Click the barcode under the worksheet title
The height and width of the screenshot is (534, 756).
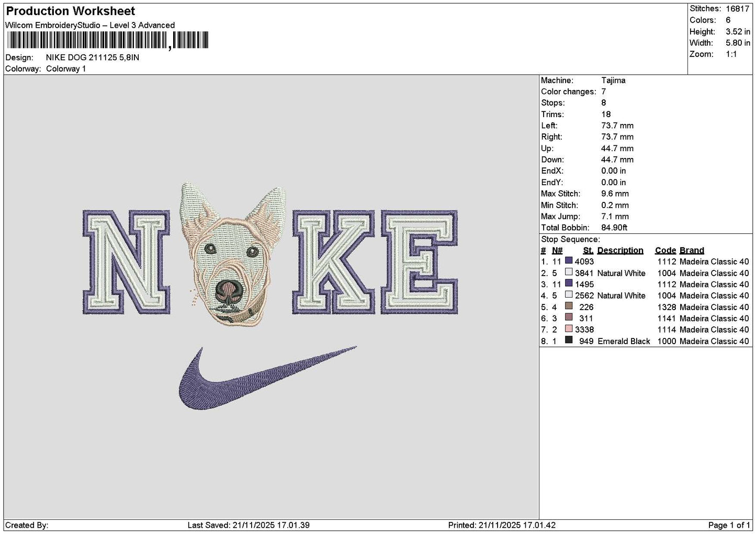point(108,40)
